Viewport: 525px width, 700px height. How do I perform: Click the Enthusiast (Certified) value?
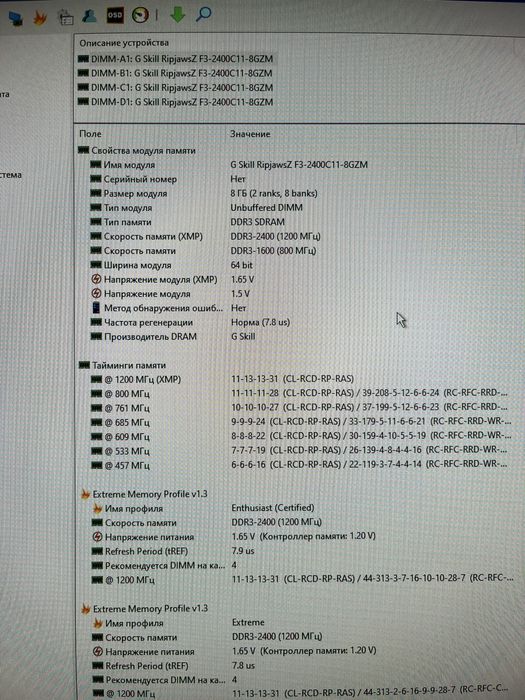tap(273, 508)
